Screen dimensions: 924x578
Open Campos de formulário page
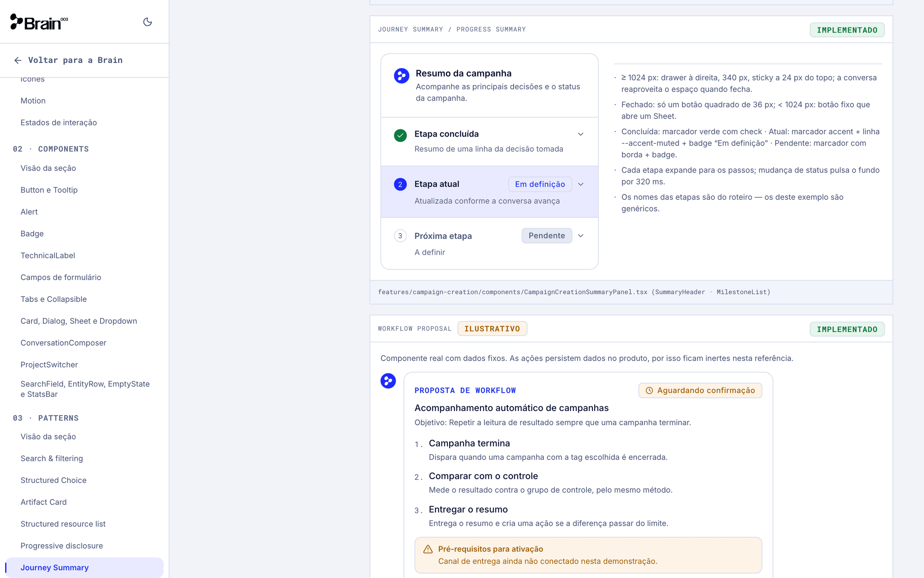tap(61, 277)
